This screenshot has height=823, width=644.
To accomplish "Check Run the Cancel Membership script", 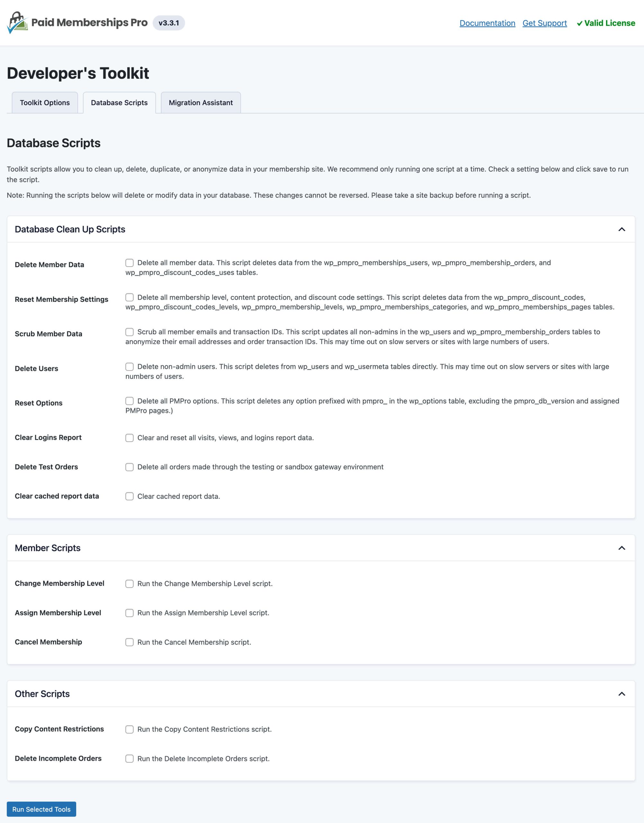I will pyautogui.click(x=130, y=642).
